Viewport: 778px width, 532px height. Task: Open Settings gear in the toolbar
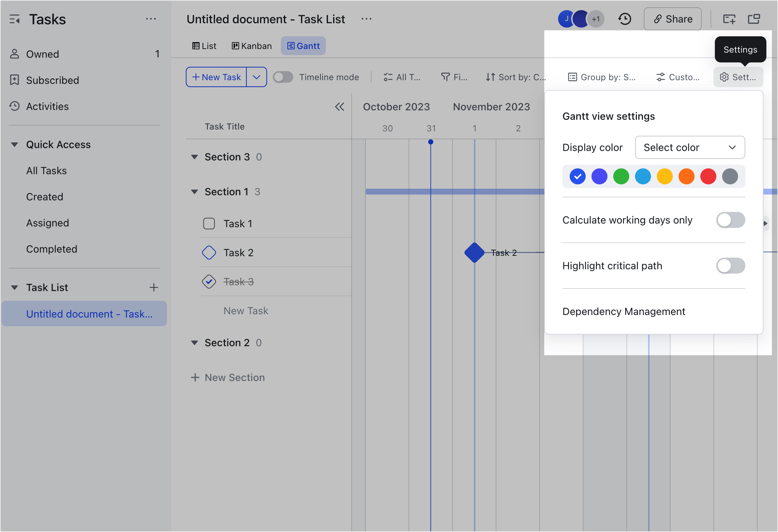pyautogui.click(x=738, y=77)
